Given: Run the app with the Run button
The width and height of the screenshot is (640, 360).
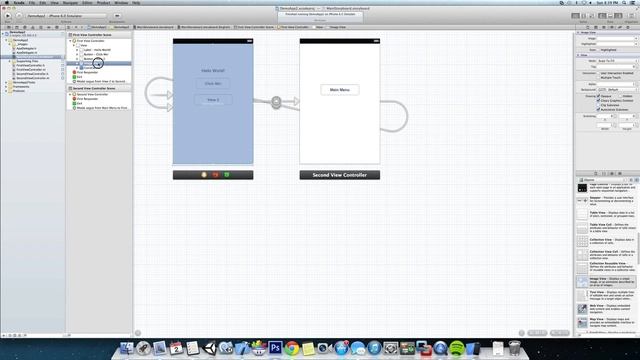Looking at the screenshot, I should click(8, 16).
